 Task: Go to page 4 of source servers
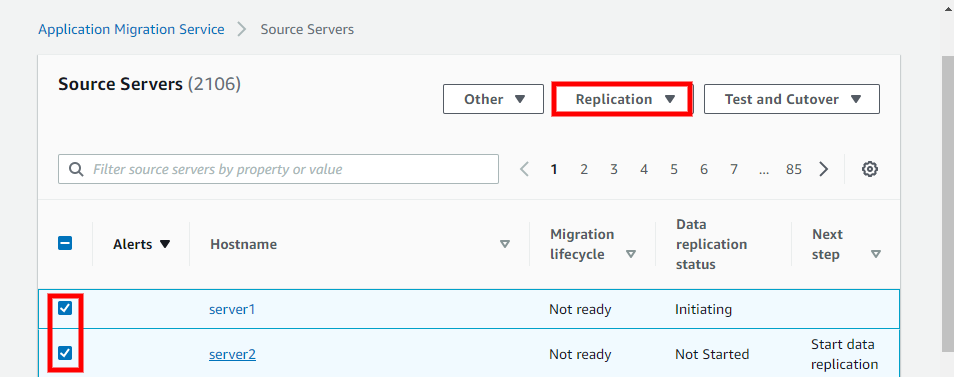click(x=644, y=170)
